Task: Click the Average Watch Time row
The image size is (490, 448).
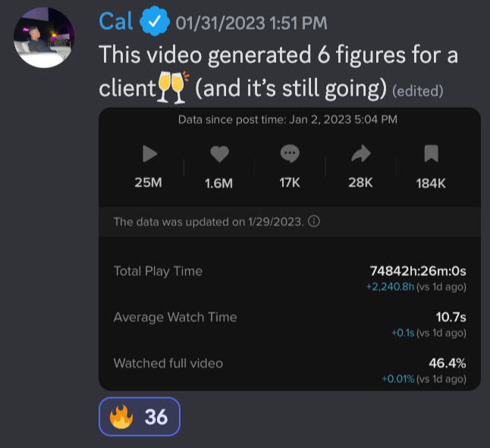Action: 290,324
